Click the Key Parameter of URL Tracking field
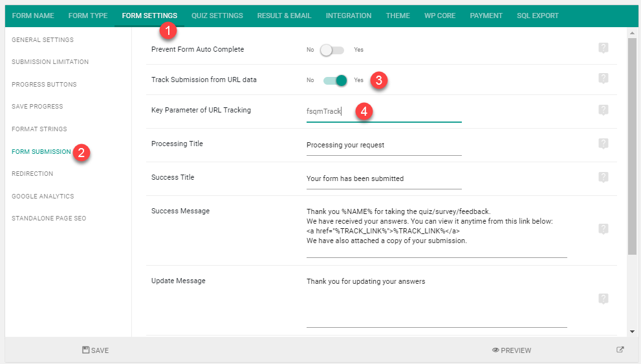 tap(384, 112)
